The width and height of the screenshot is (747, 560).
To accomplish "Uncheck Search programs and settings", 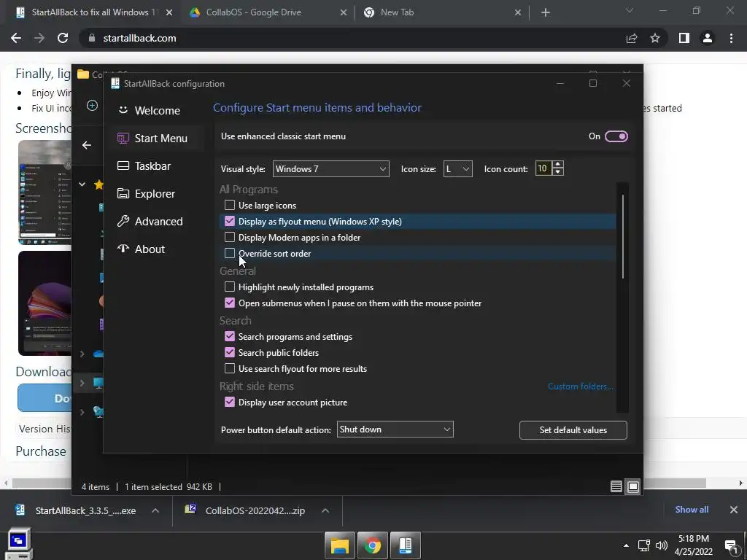I will [230, 337].
